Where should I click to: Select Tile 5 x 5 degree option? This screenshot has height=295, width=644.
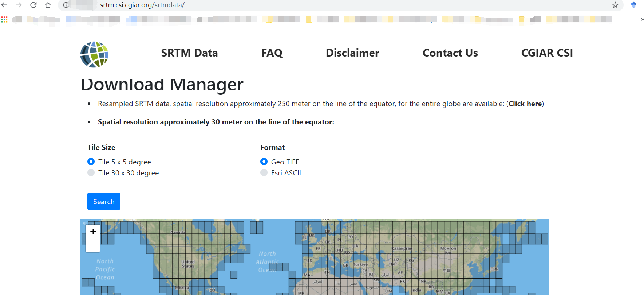pyautogui.click(x=91, y=162)
